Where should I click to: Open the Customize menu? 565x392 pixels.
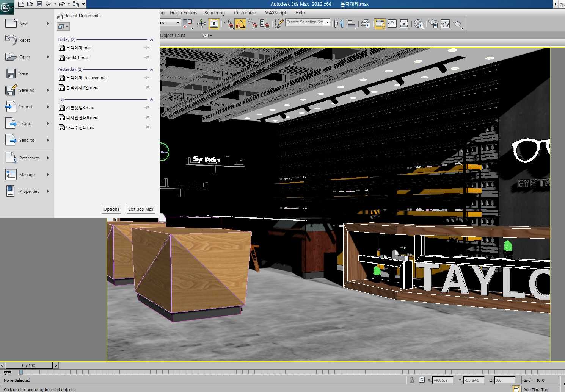(245, 12)
